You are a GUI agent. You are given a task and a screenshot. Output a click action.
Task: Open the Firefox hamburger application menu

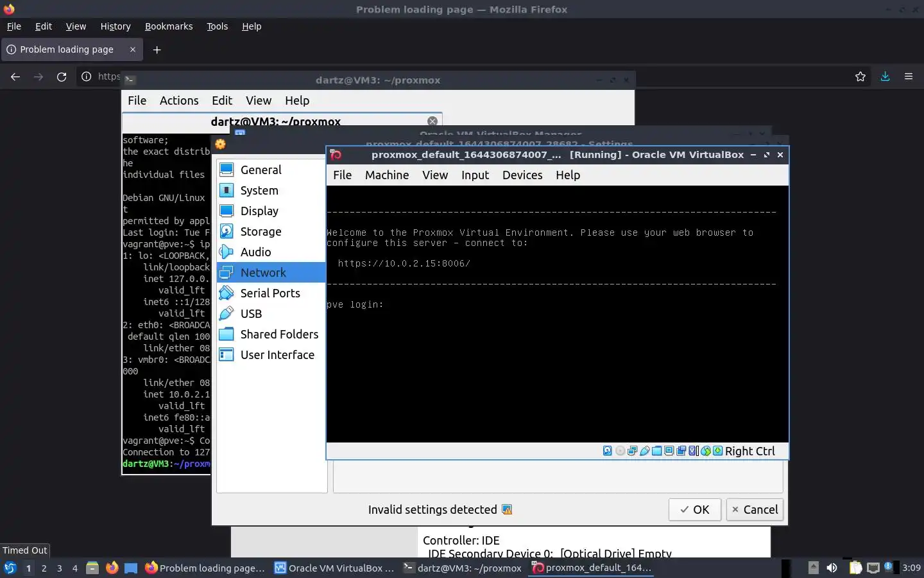(x=909, y=76)
